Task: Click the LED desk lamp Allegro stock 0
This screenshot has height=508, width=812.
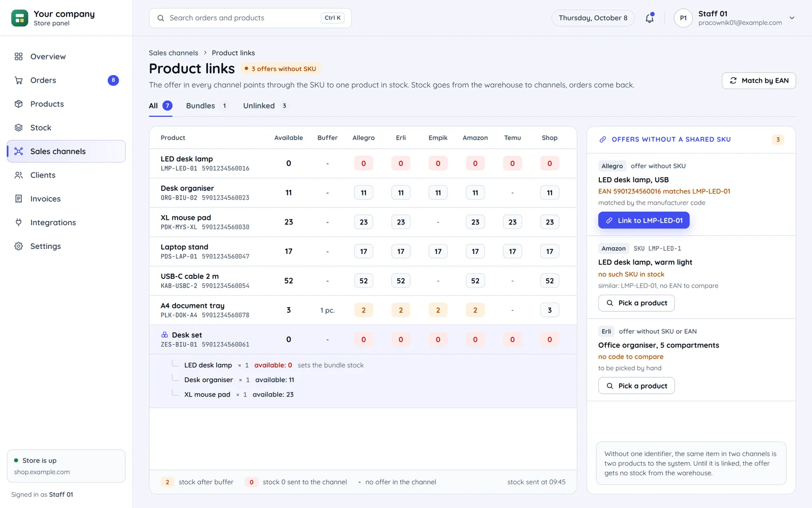Action: point(363,164)
